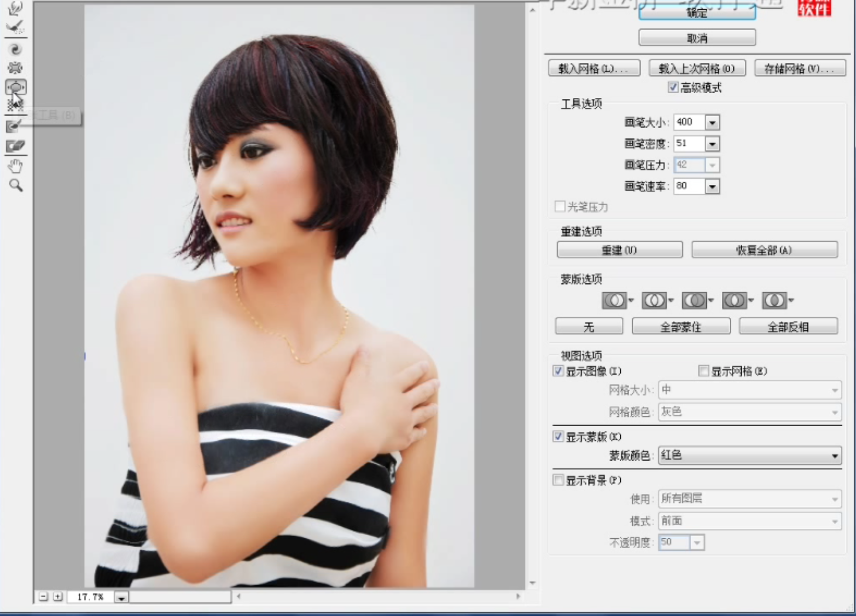Click the Invert Selection mask icon

[x=774, y=300]
